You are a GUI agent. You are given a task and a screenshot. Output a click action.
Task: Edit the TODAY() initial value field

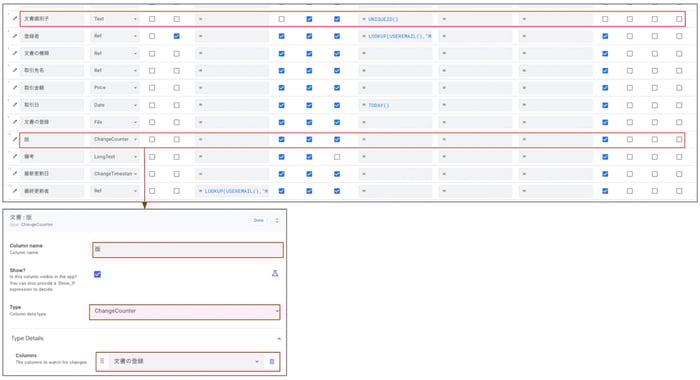[x=396, y=105]
